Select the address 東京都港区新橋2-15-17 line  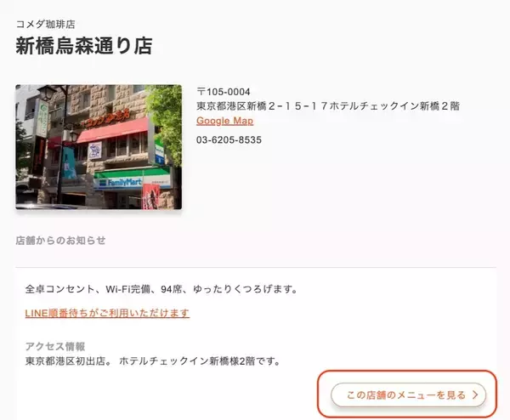(328, 106)
